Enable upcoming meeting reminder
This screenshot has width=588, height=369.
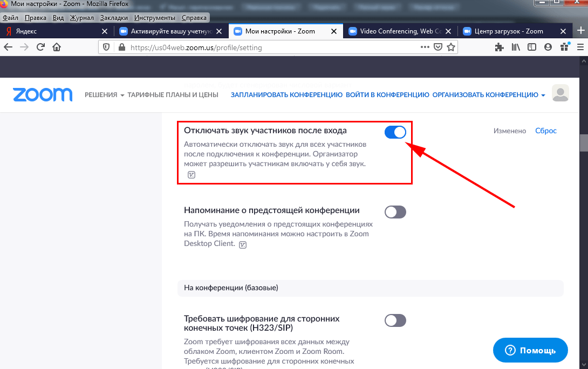pos(395,212)
